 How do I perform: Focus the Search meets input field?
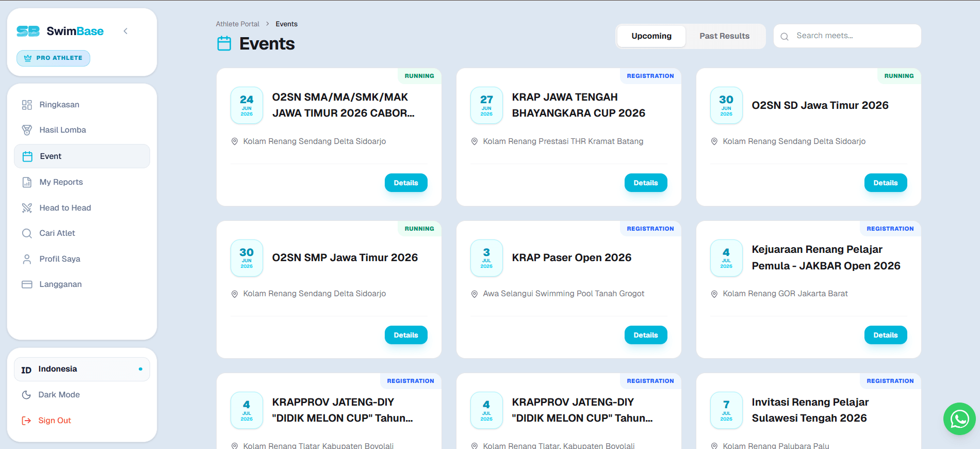847,36
